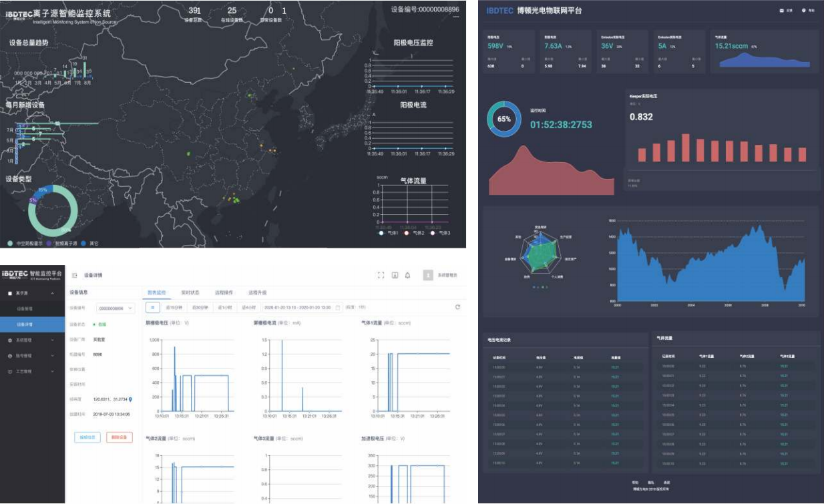Select 设备管理 in the sidebar
The width and height of the screenshot is (824, 504).
tap(32, 308)
